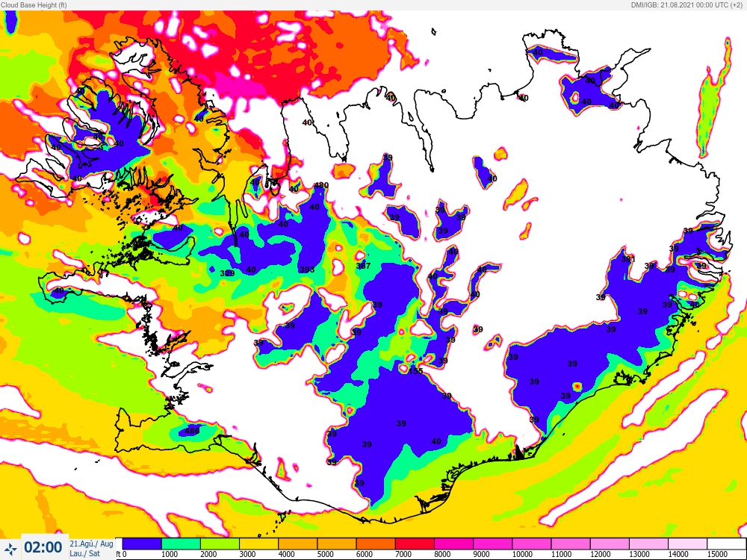This screenshot has height=560, width=747.
Task: Click the 7000 legend tick label
Action: tap(404, 554)
